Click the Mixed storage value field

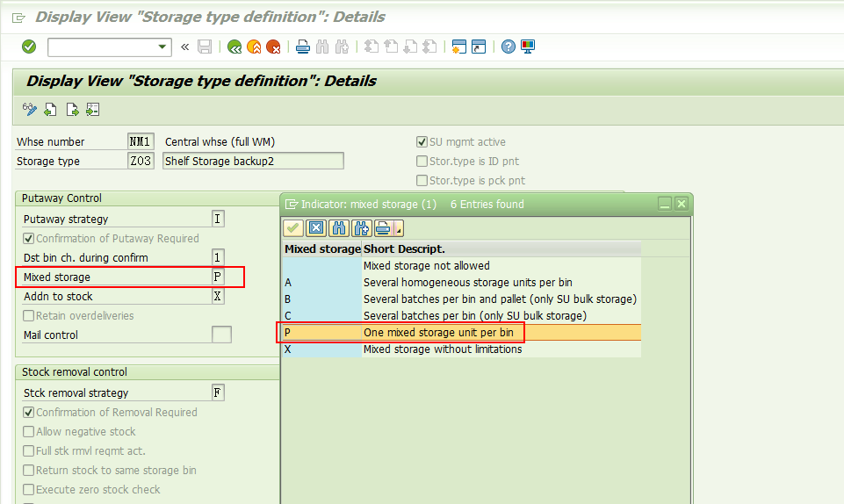click(x=218, y=277)
